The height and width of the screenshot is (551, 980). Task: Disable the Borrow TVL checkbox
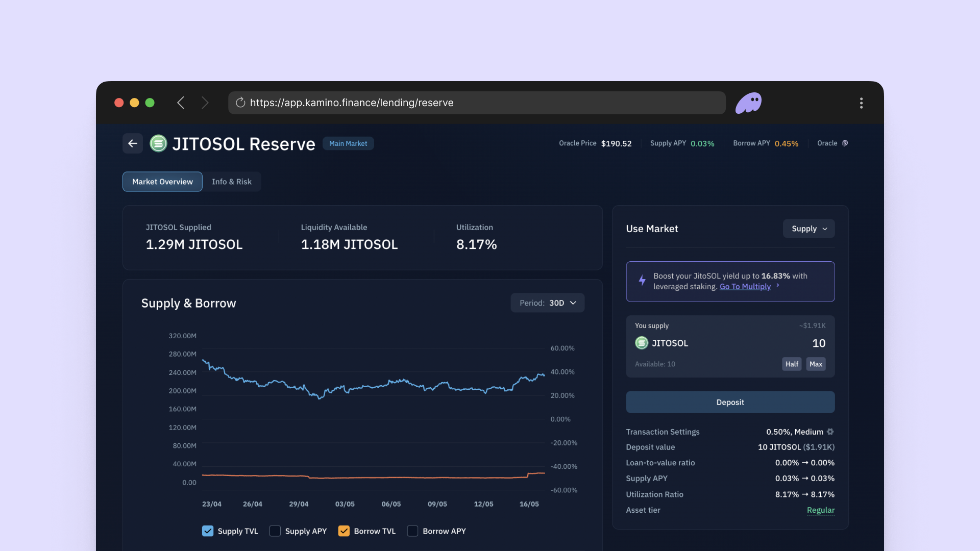(x=344, y=531)
